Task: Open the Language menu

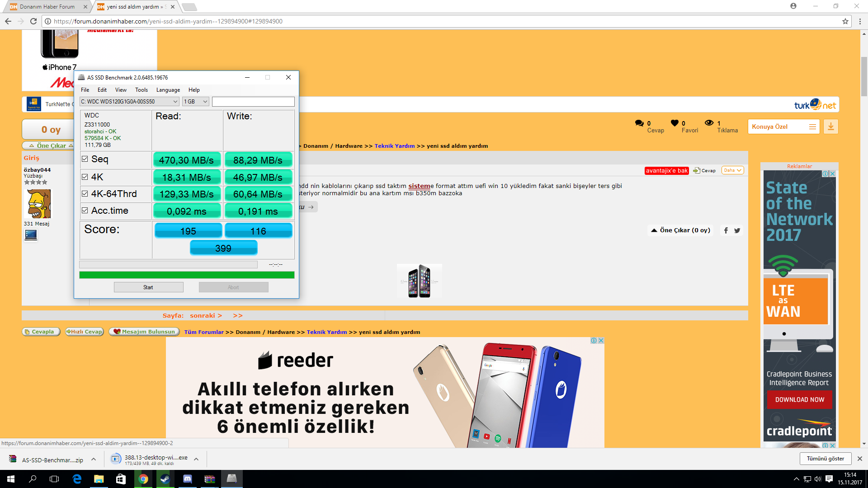Action: click(168, 90)
